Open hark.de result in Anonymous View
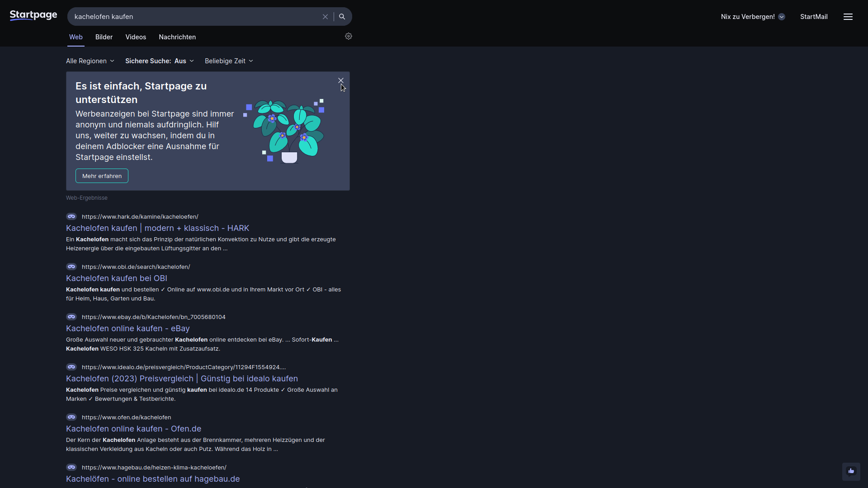 coord(71,216)
